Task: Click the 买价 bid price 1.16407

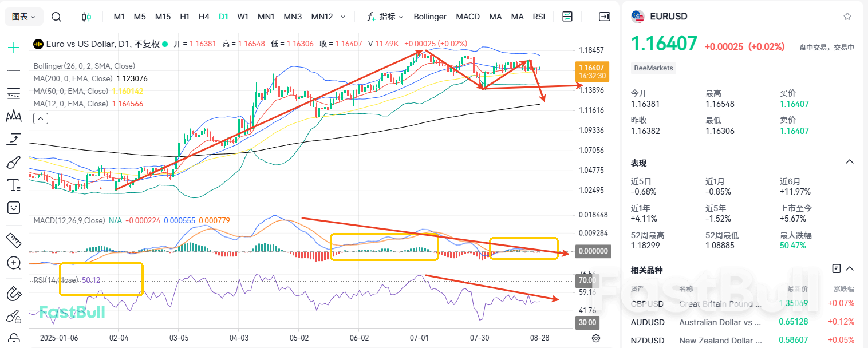Action: tap(794, 104)
